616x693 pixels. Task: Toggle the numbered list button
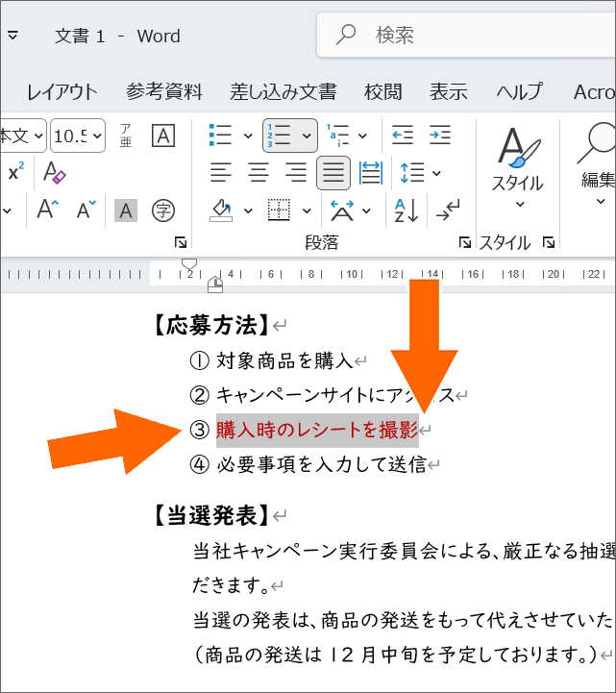(x=279, y=136)
